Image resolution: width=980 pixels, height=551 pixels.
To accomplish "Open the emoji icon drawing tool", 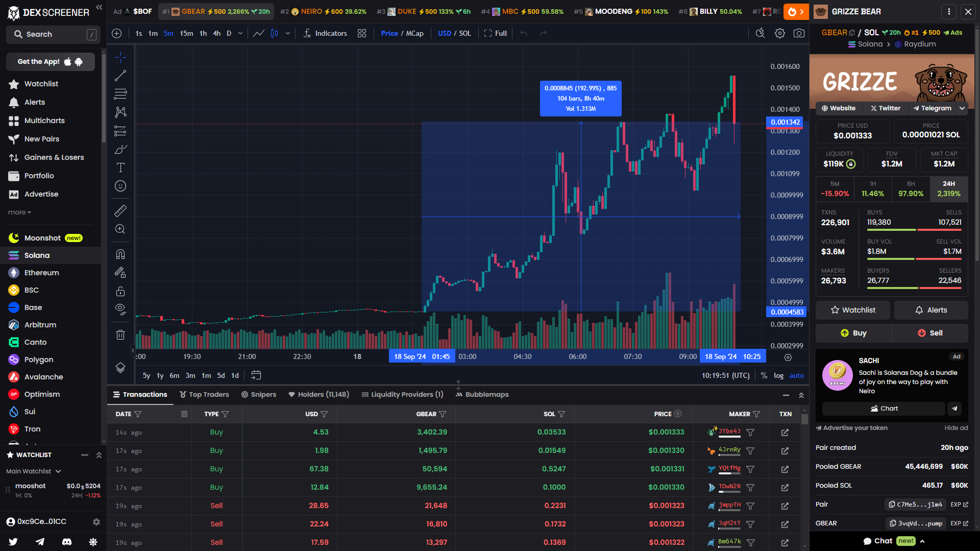I will point(120,186).
